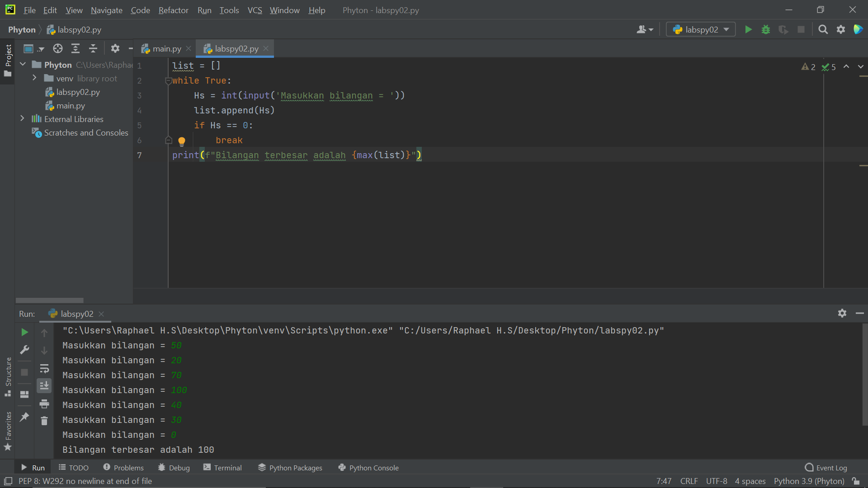Image resolution: width=868 pixels, height=488 pixels.
Task: Pin the Run tab pushpin icon
Action: click(24, 417)
